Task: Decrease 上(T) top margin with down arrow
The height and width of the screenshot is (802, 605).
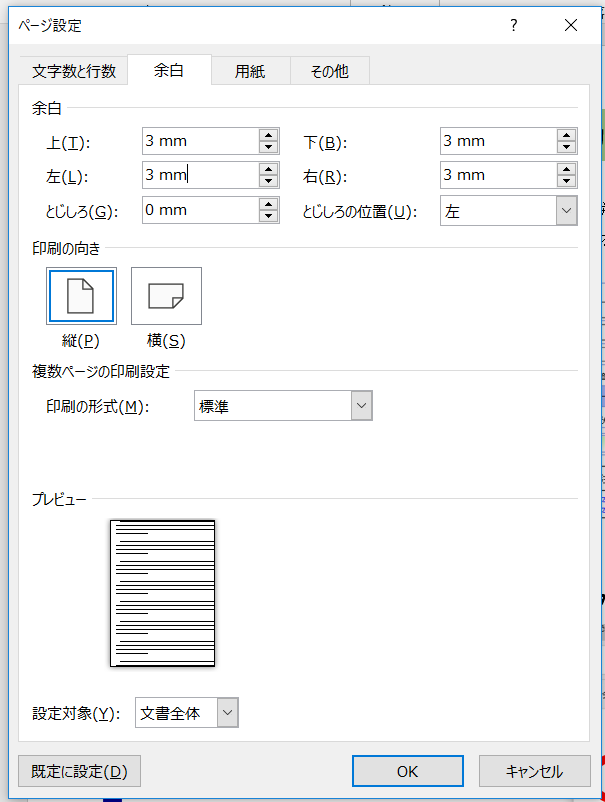Action: [x=268, y=147]
